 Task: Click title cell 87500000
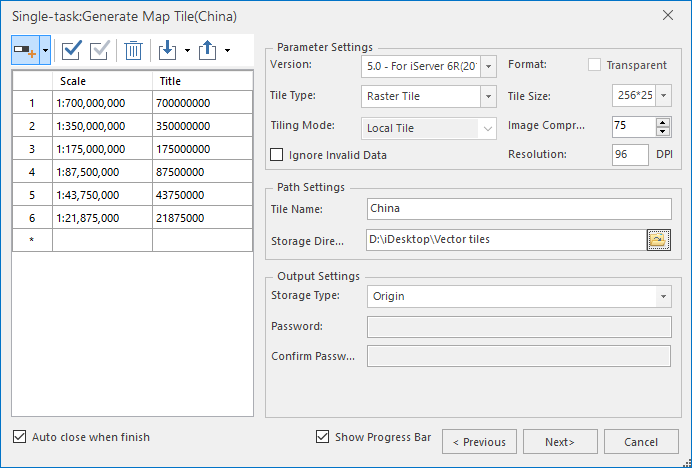(203, 172)
